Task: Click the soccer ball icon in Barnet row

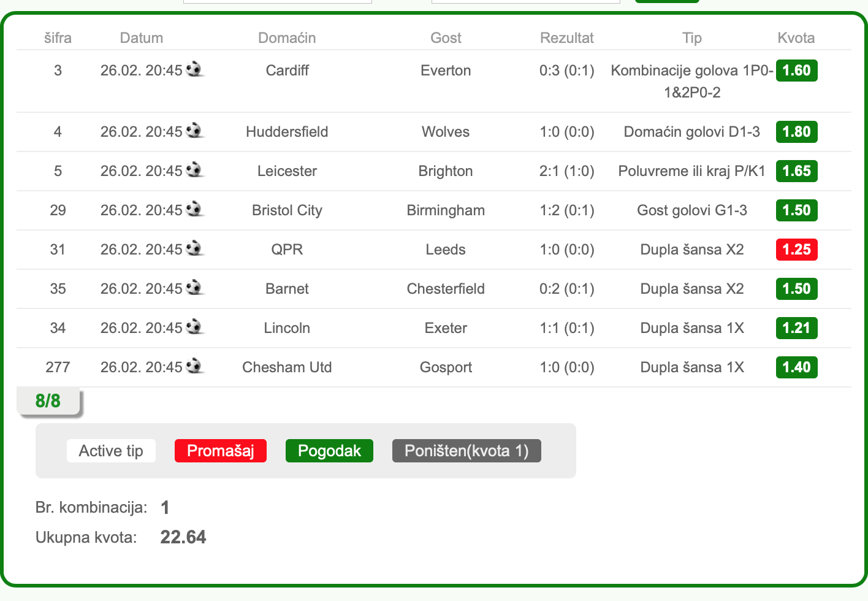Action: (x=194, y=287)
